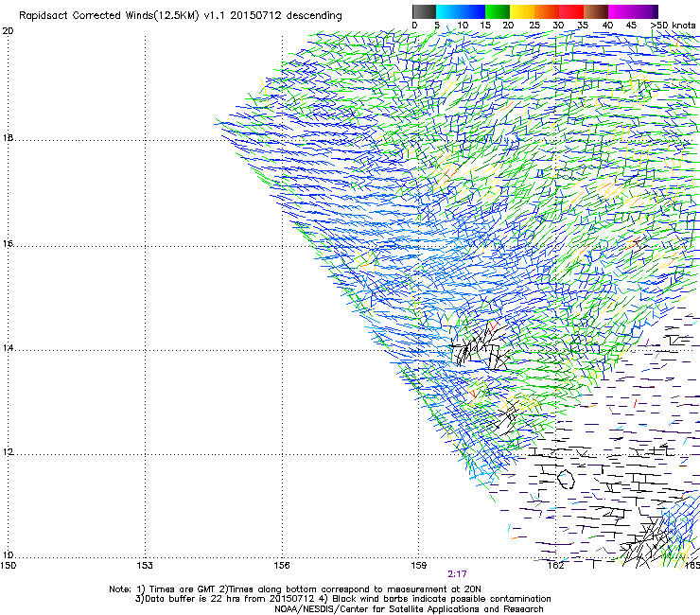Click longitude label 156 on bottom axis
Screen dimensions: 700x615
282,566
